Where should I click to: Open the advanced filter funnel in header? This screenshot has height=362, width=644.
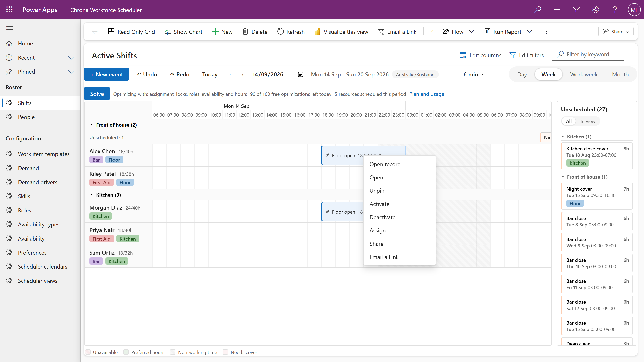pos(576,10)
